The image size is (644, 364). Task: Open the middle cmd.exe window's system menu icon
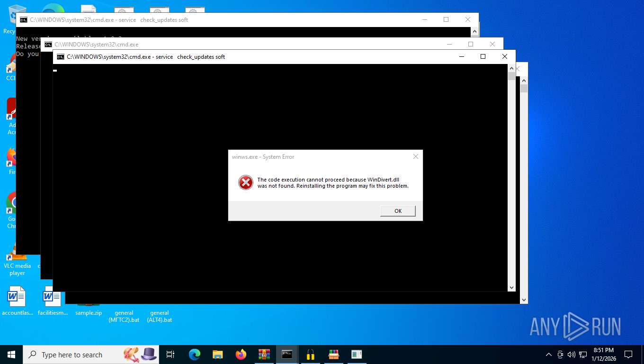[48, 45]
